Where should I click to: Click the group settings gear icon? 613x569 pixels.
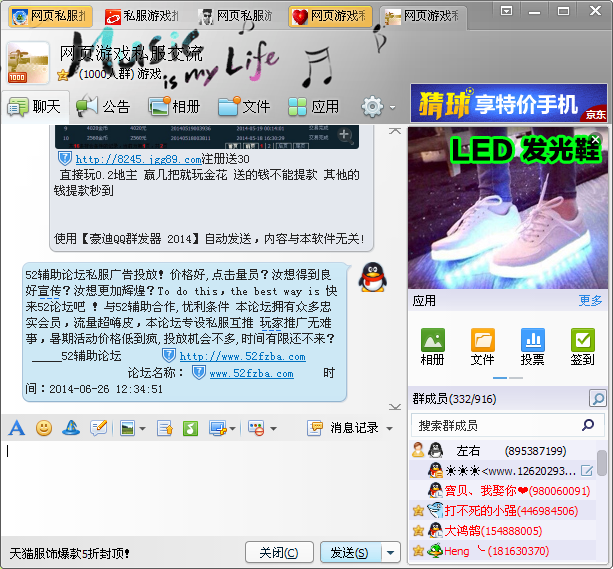coord(372,106)
